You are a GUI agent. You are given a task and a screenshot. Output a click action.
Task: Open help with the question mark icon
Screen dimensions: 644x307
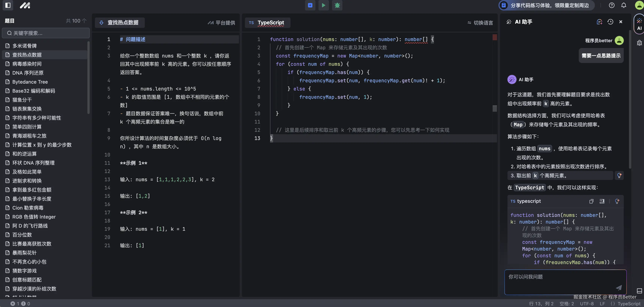(x=612, y=5)
